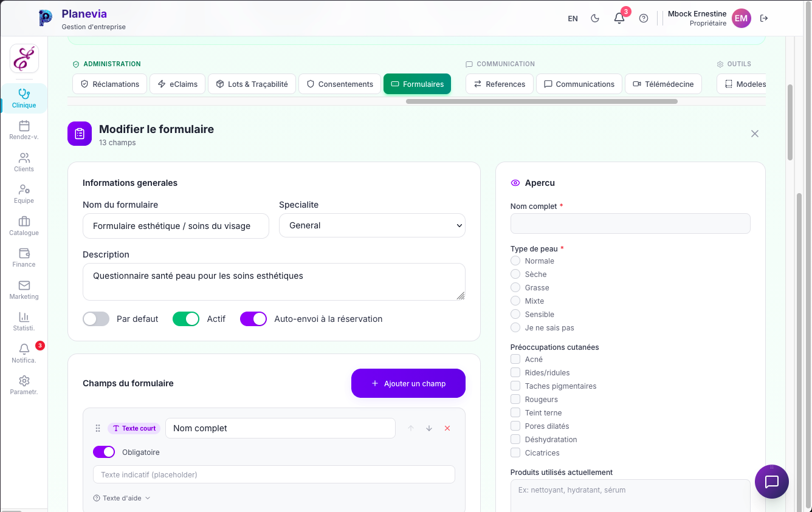Screen dimensions: 812x512
Task: Edit the Nom complet field label input
Action: pyautogui.click(x=280, y=428)
